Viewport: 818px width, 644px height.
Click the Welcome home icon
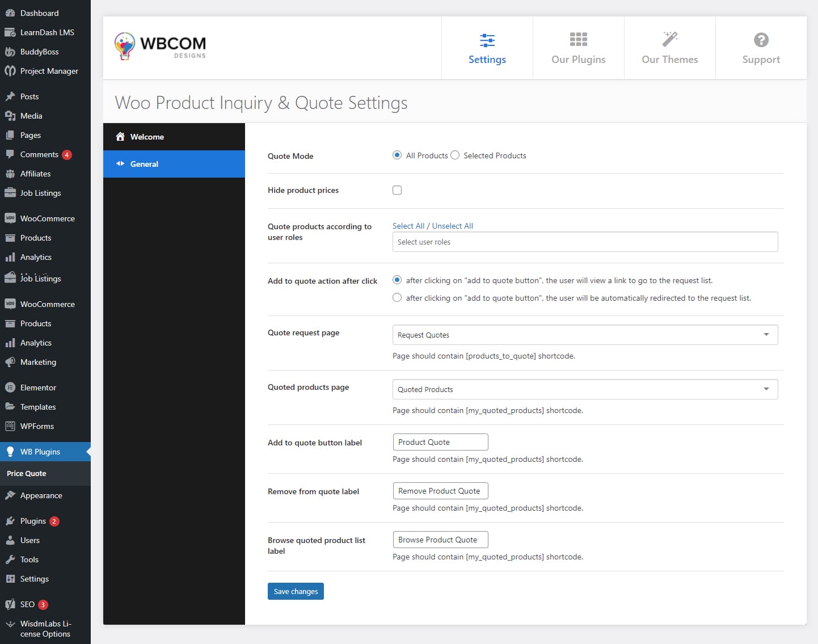pyautogui.click(x=120, y=137)
